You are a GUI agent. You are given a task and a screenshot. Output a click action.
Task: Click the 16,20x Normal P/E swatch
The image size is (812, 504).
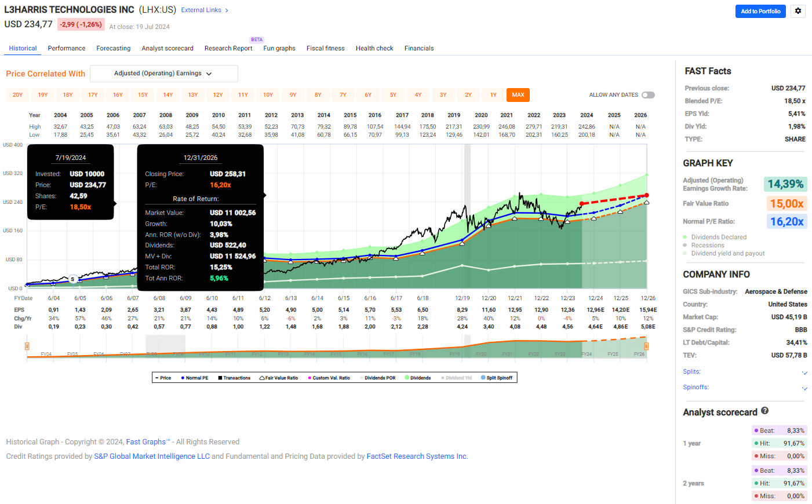[x=786, y=221]
